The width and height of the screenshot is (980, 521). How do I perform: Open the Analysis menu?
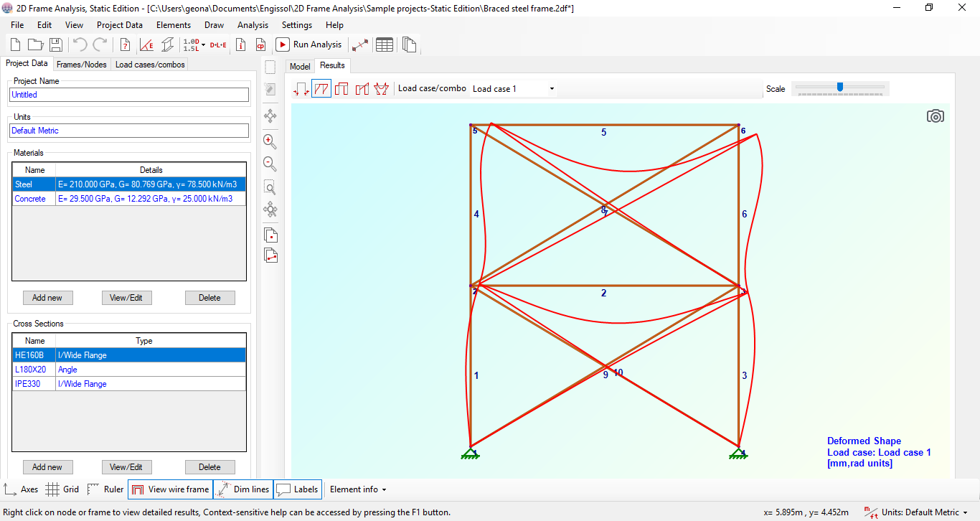coord(253,25)
